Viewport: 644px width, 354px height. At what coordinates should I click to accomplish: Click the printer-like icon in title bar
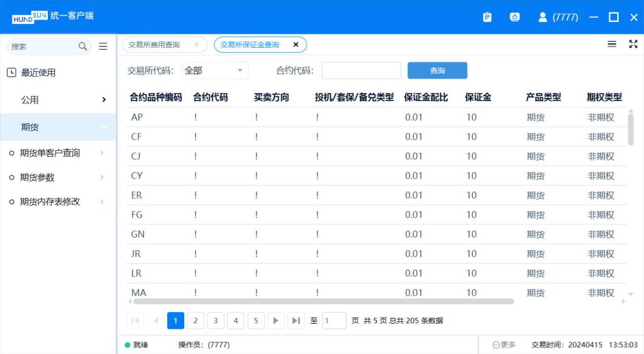pyautogui.click(x=514, y=18)
